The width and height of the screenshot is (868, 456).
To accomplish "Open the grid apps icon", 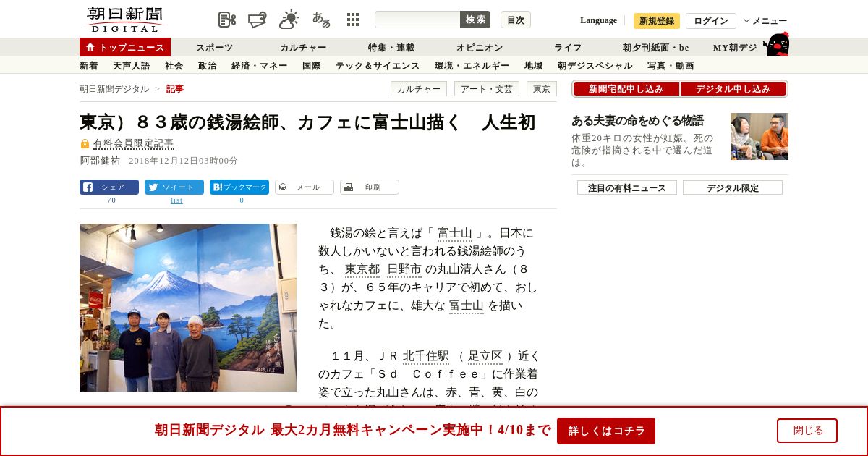I will click(x=353, y=20).
